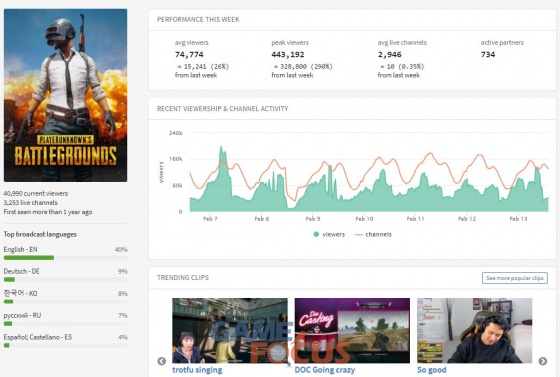Click the Feb 7 viewer peak on chart

point(221,146)
